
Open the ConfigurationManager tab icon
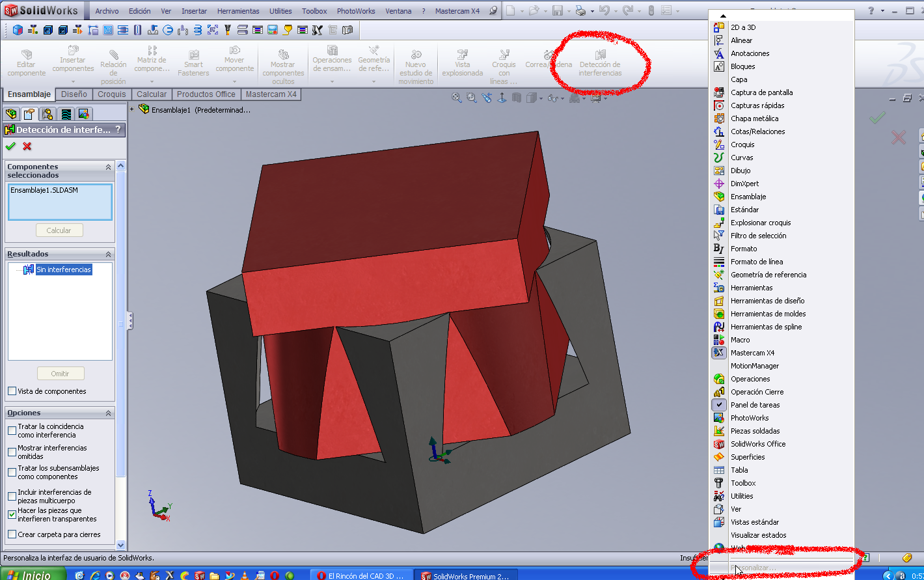pos(48,114)
